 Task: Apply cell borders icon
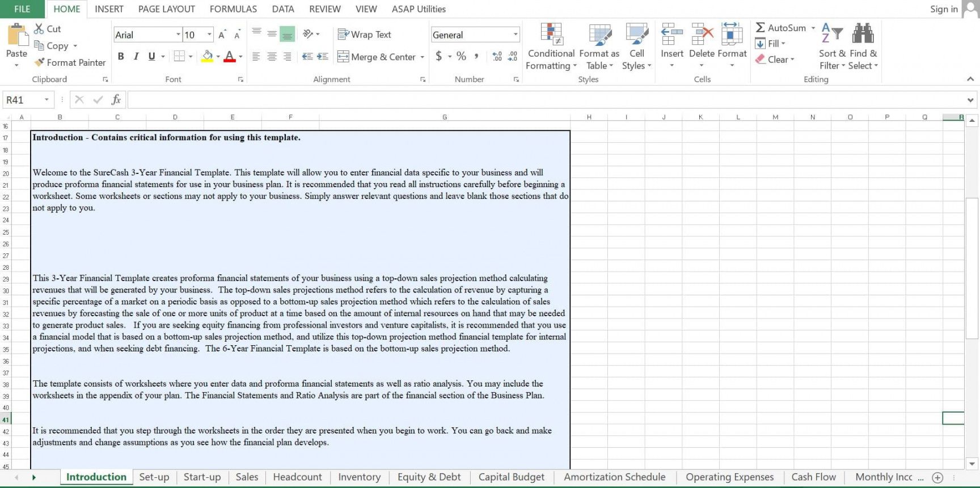click(179, 56)
